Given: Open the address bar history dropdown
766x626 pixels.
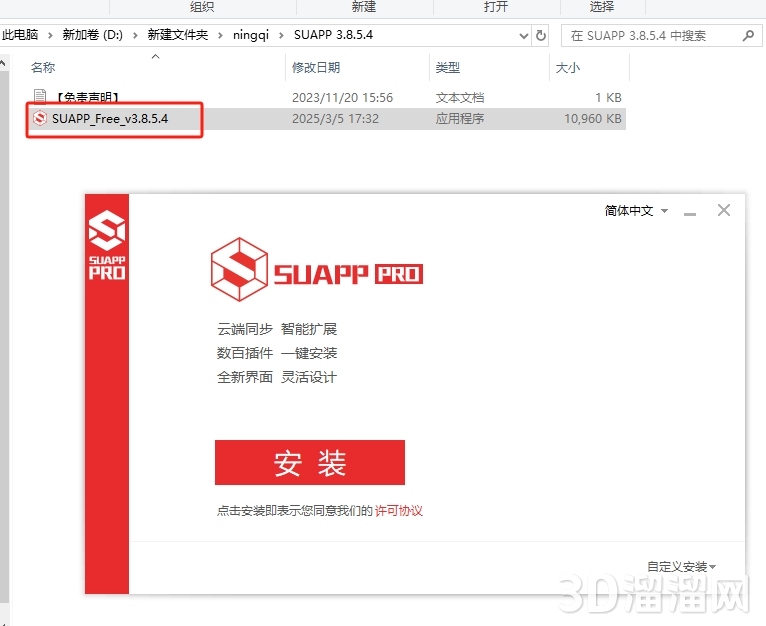Looking at the screenshot, I should click(524, 36).
